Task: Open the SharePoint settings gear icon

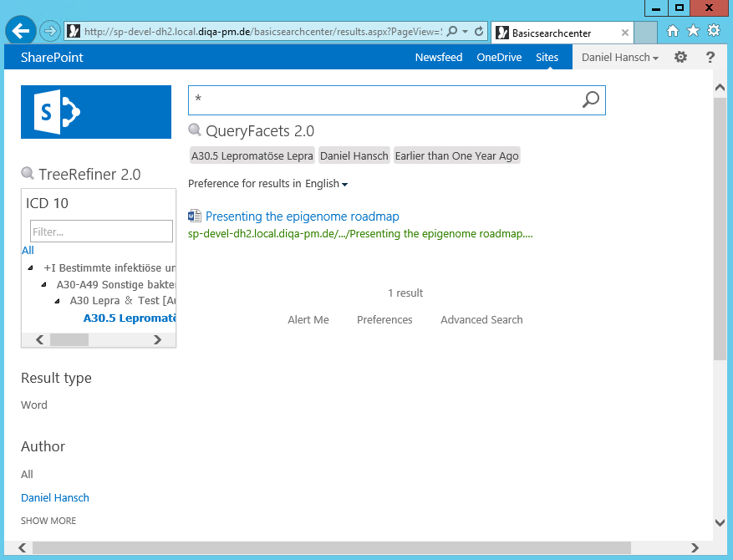Action: point(680,58)
